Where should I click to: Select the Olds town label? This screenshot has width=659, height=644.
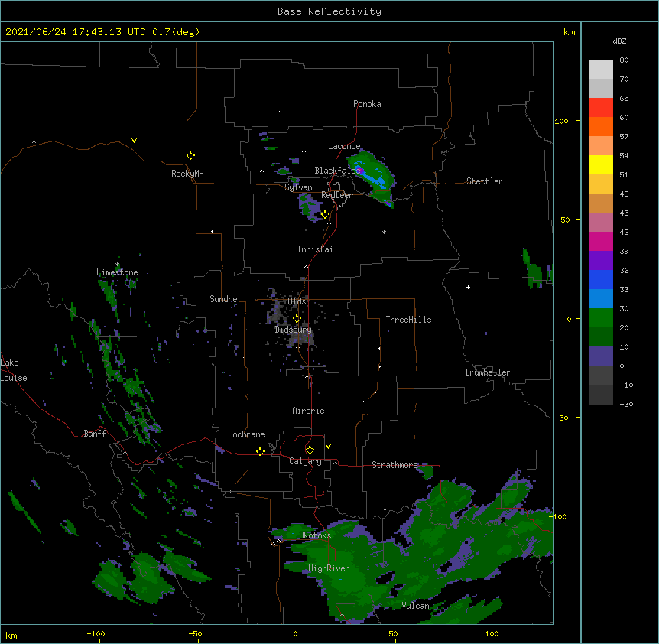297,301
